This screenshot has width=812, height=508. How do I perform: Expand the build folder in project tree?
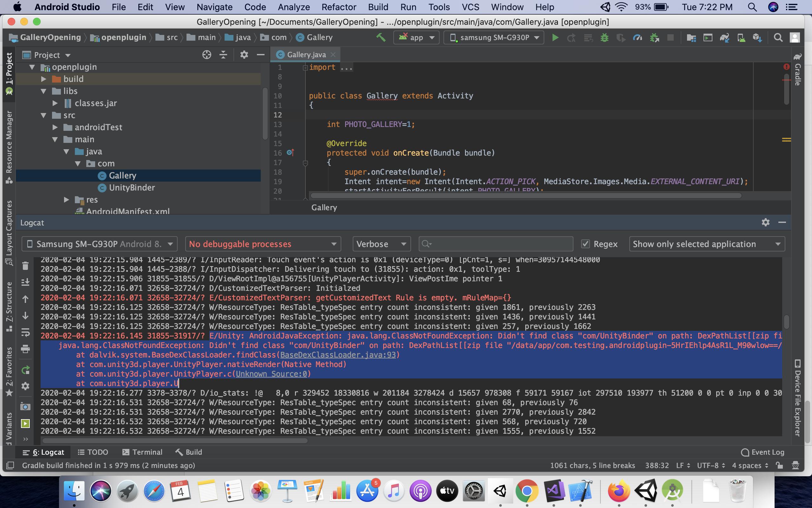tap(43, 79)
